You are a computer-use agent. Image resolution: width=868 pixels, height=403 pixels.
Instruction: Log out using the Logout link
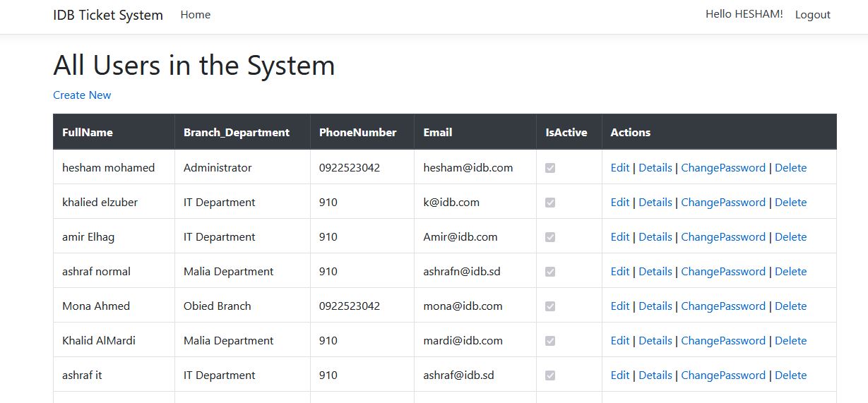[813, 15]
